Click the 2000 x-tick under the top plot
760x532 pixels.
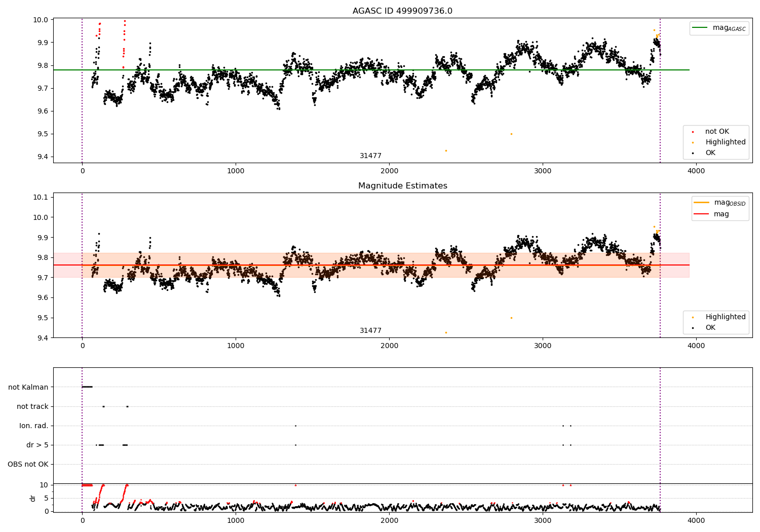click(389, 171)
